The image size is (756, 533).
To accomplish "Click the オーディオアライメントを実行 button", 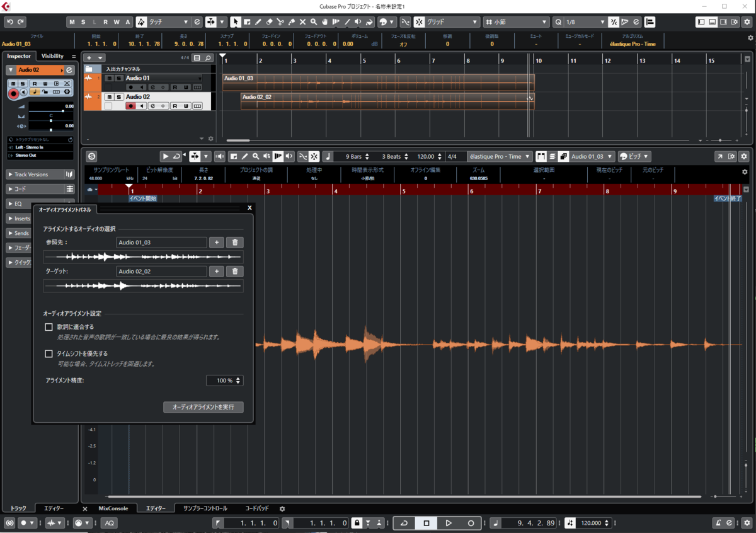I will coord(203,407).
